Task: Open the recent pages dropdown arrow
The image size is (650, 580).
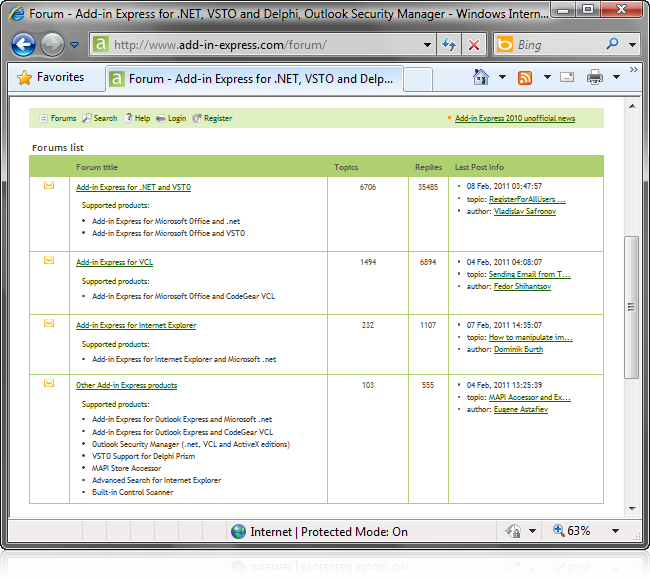Action: [75, 44]
